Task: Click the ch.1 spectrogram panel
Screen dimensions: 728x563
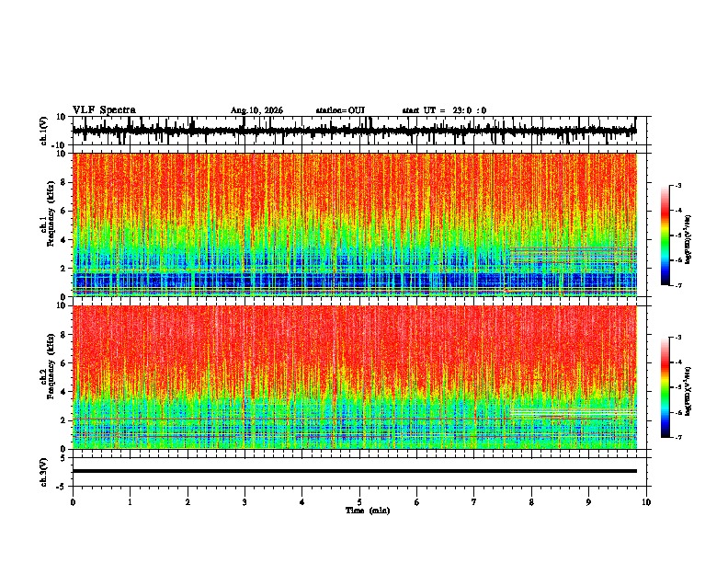Action: (x=355, y=224)
